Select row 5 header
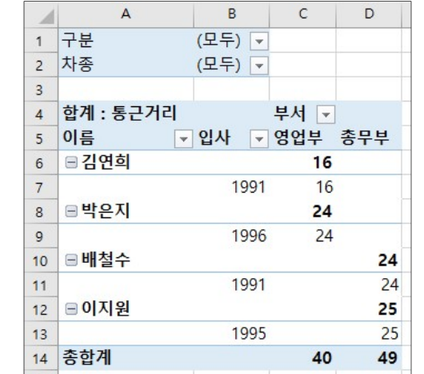The image size is (424, 374). (41, 138)
